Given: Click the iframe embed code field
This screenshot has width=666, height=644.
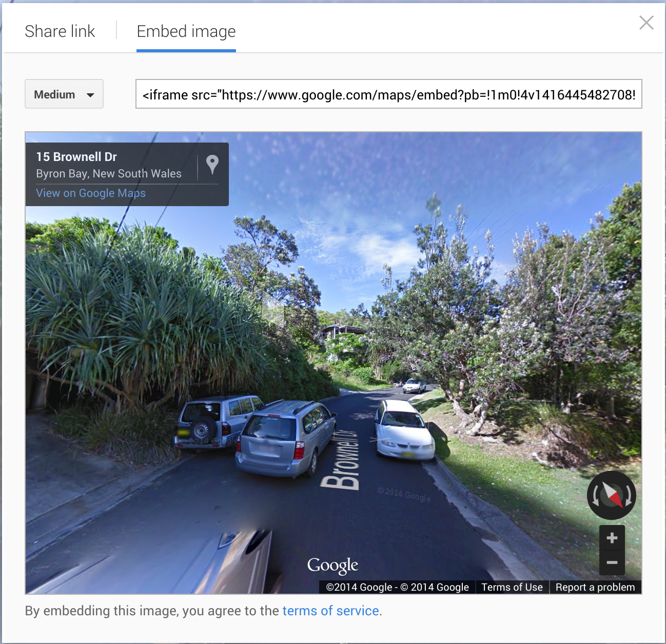Looking at the screenshot, I should tap(389, 94).
